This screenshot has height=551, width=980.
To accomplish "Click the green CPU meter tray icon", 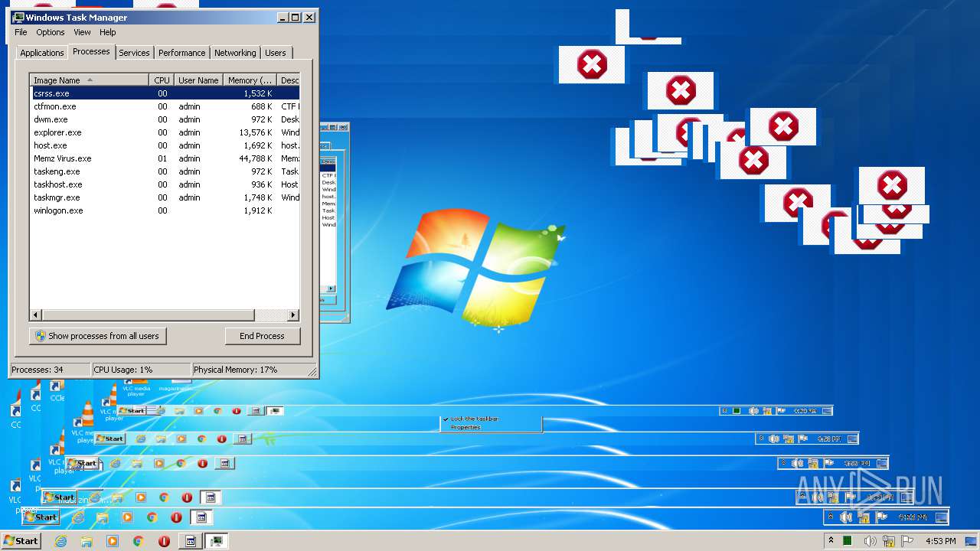I will (x=849, y=540).
